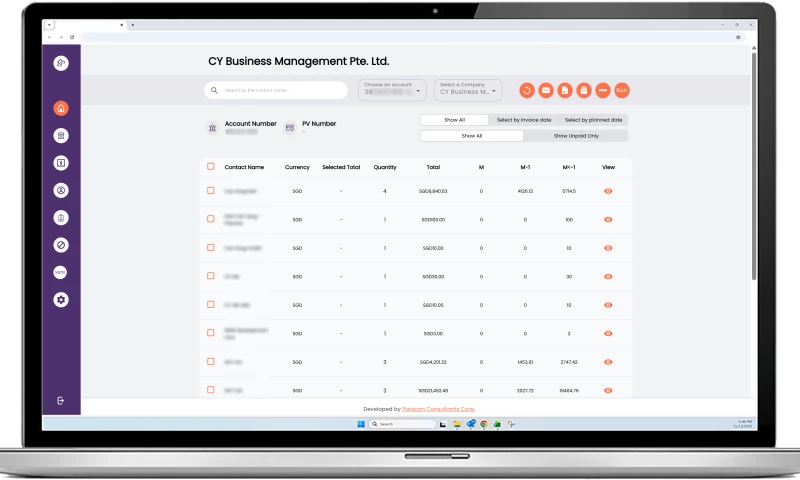This screenshot has height=480, width=800.
Task: Click eye icon in the SGD3.00 row
Action: 608,334
